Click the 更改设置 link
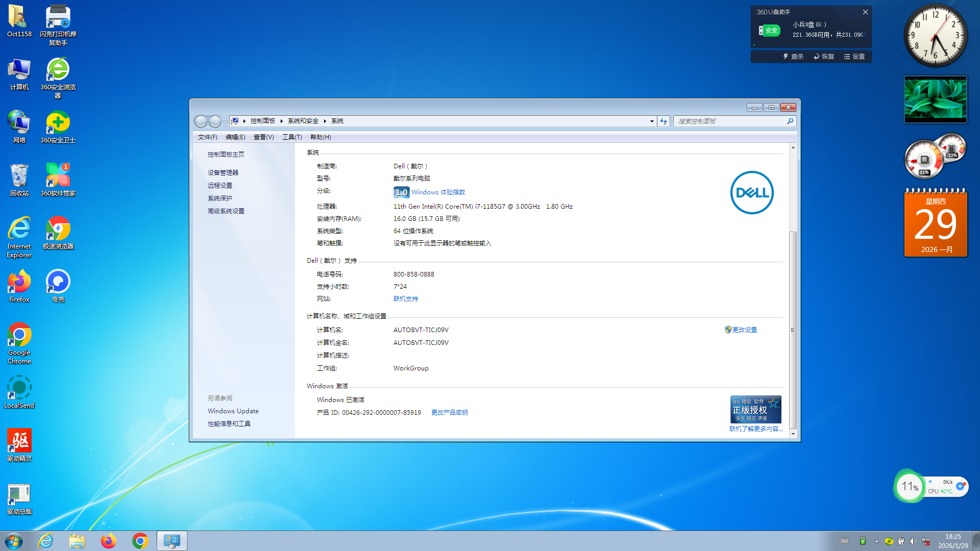The width and height of the screenshot is (980, 551). 744,330
